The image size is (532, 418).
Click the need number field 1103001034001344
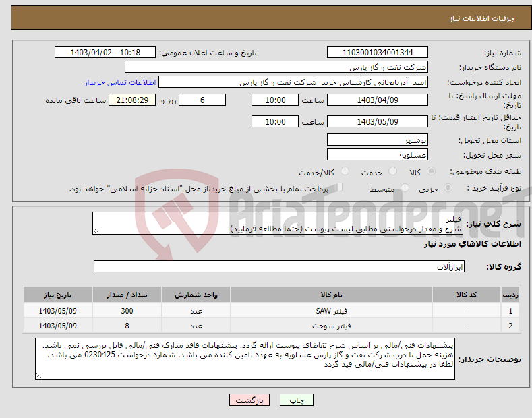click(x=378, y=53)
